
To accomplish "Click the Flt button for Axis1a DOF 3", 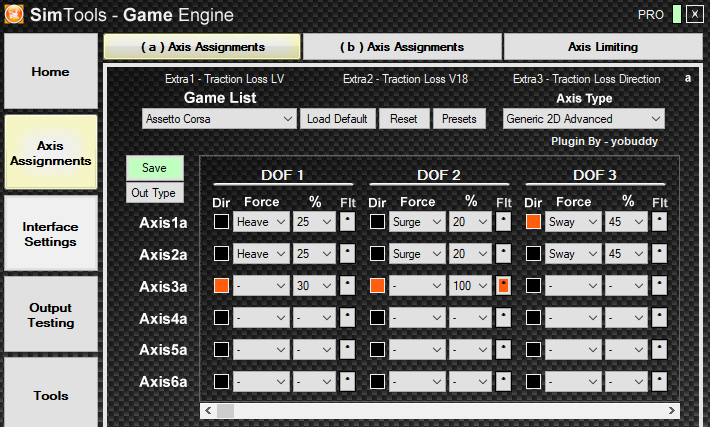I will pyautogui.click(x=660, y=222).
